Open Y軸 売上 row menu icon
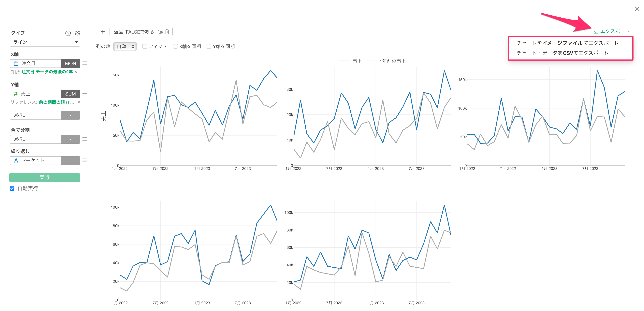This screenshot has height=311, width=644. (85, 94)
